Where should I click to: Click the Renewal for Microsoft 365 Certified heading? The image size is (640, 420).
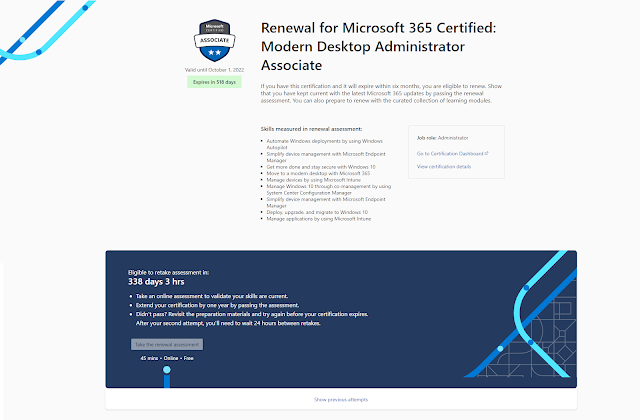378,47
